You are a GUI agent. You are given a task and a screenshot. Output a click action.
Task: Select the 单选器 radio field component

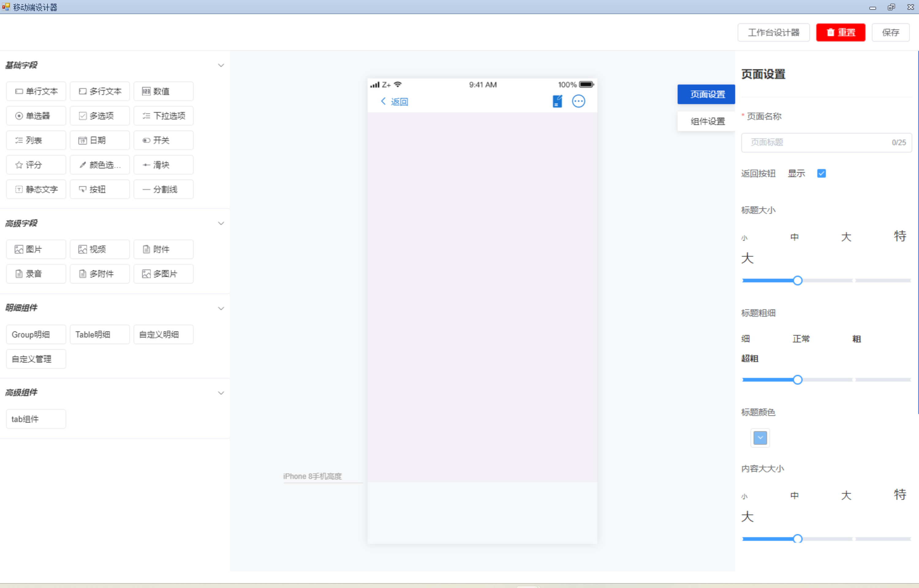(36, 116)
